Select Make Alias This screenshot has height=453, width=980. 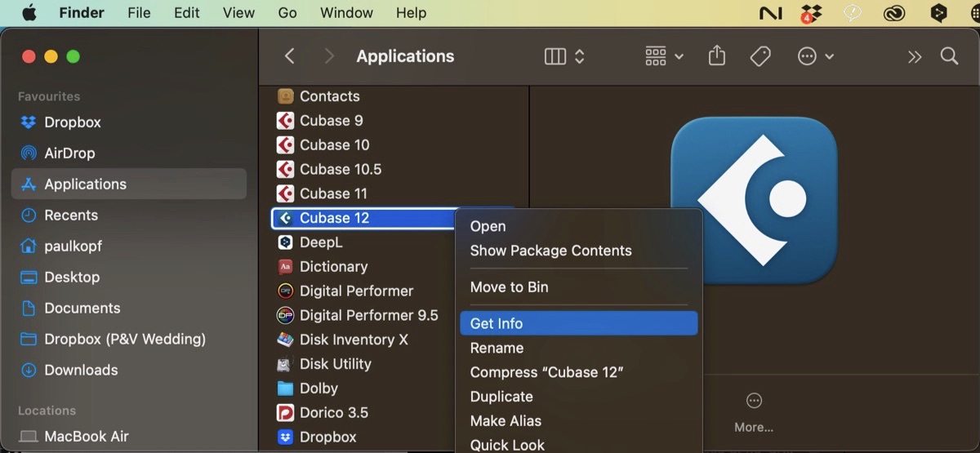click(578, 421)
